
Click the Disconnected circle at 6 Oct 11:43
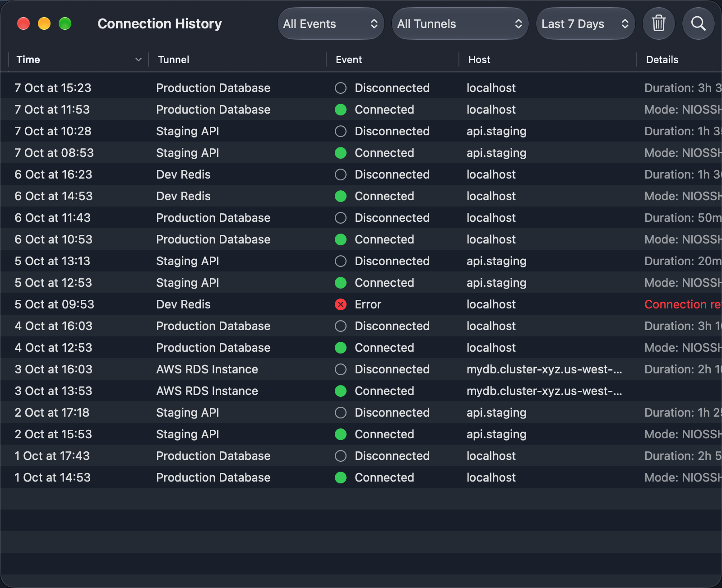point(341,218)
